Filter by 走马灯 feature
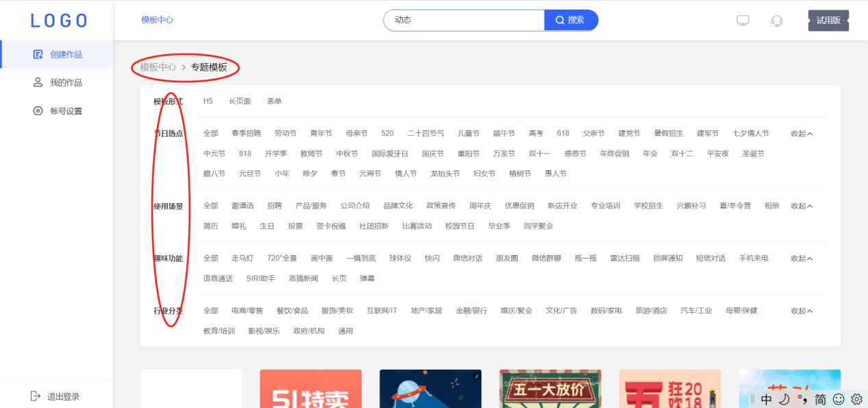 tap(243, 259)
